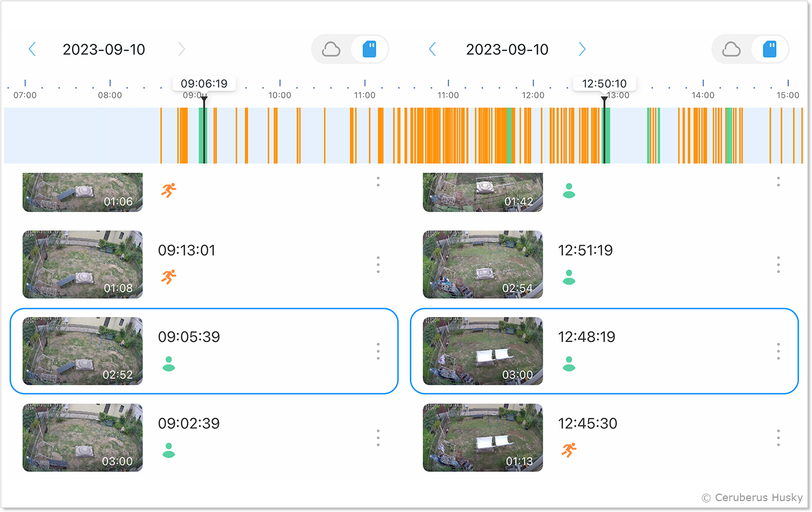Jump to 07:00 on left timeline
This screenshot has height=512, width=812.
(x=25, y=95)
